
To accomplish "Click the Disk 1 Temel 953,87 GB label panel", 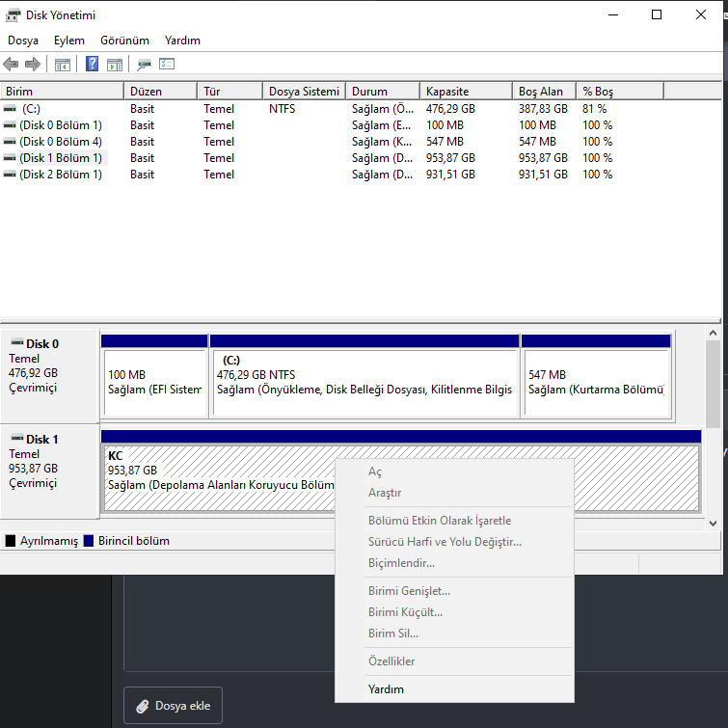I will pos(50,471).
